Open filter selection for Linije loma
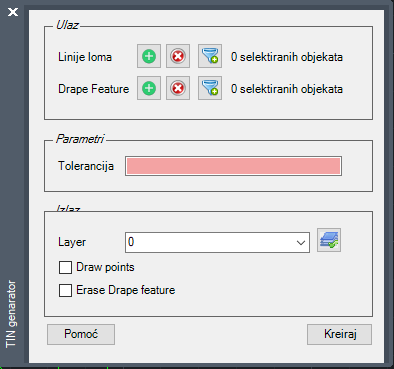The image size is (394, 369). click(210, 56)
